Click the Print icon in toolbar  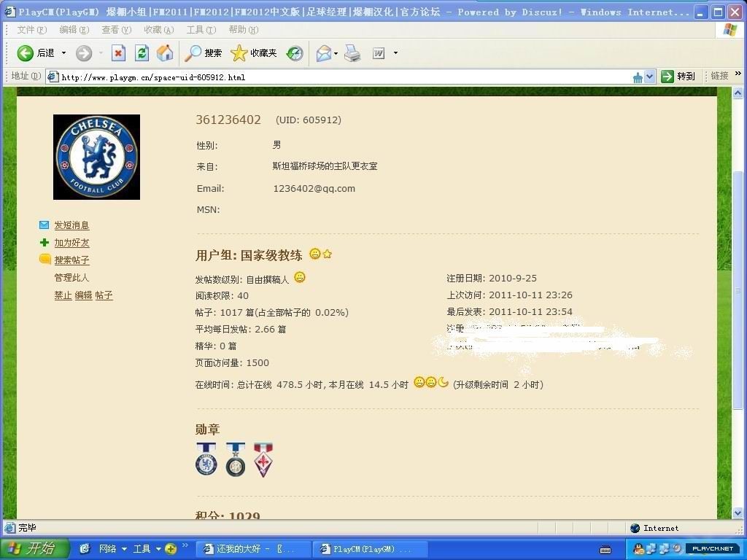click(x=352, y=53)
